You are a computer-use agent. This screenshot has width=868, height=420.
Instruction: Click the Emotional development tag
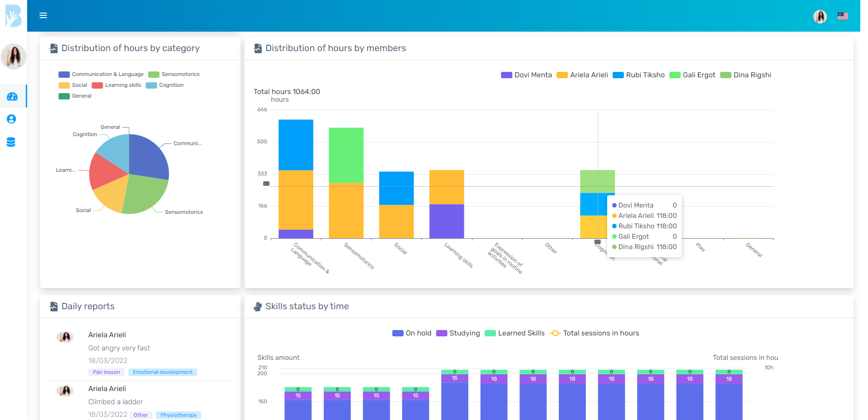(162, 372)
